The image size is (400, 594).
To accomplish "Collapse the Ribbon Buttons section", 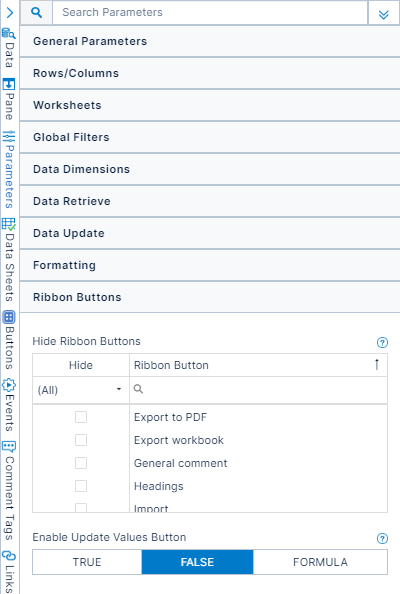I will (210, 297).
